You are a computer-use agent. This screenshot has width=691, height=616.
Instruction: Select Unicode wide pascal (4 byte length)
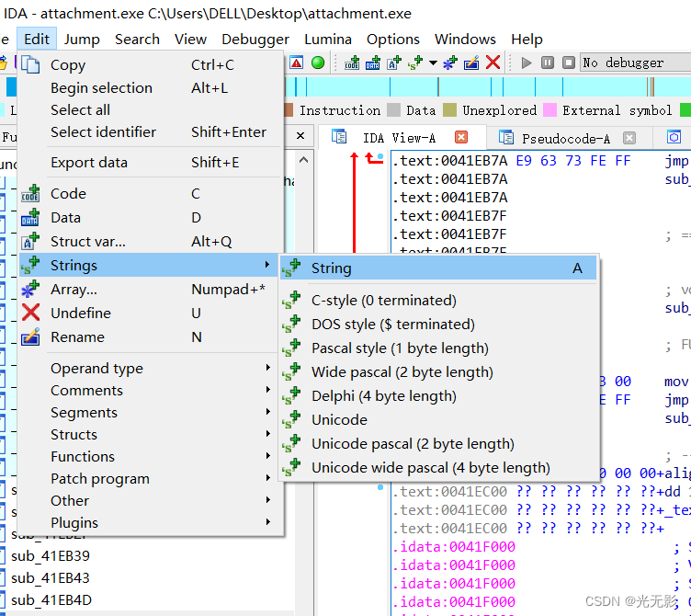(438, 467)
